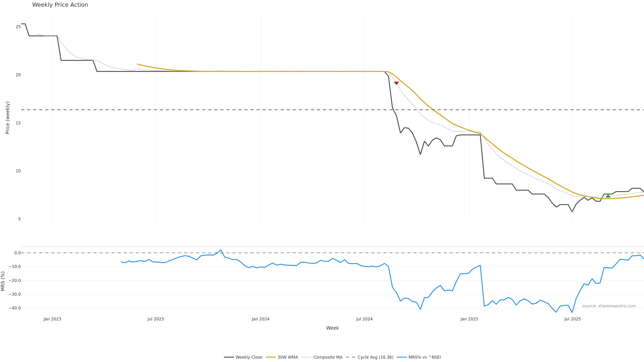Click the Jul 2025 x-axis tick label
Screen dimensions: 644x362
pos(573,319)
